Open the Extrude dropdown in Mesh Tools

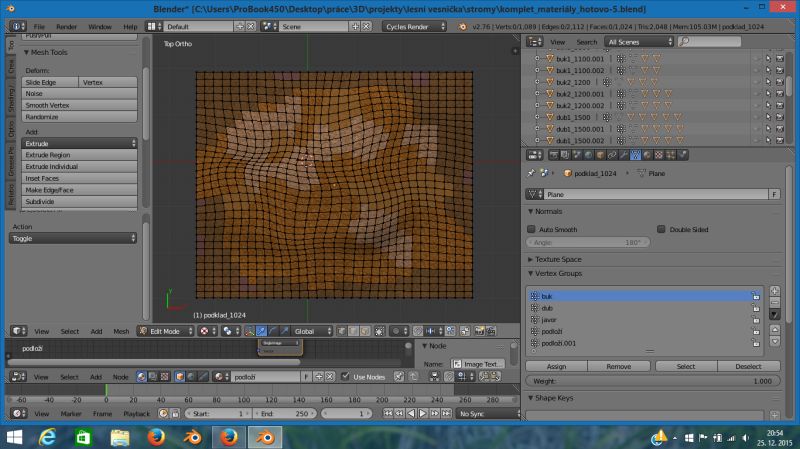tap(80, 143)
